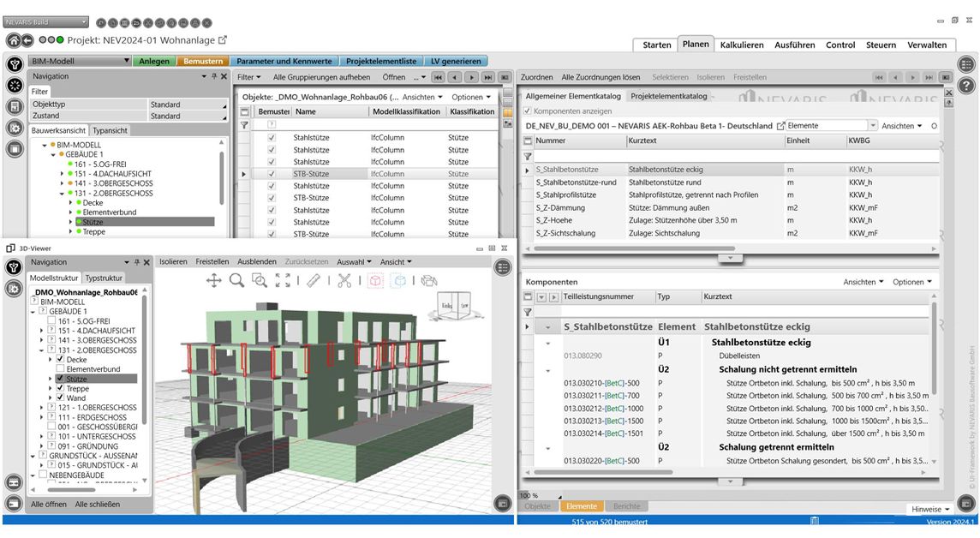The image size is (980, 538).
Task: Click Isolieren in 3D viewer toolbar
Action: pyautogui.click(x=173, y=262)
